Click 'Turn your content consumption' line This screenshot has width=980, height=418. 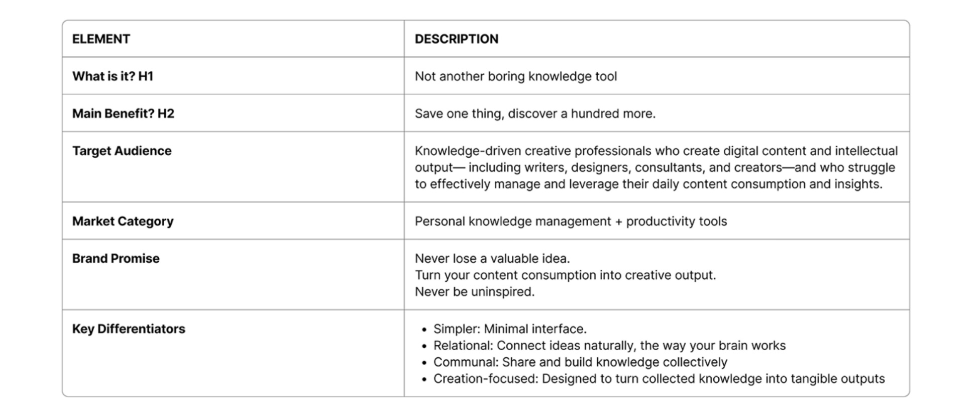(x=565, y=275)
